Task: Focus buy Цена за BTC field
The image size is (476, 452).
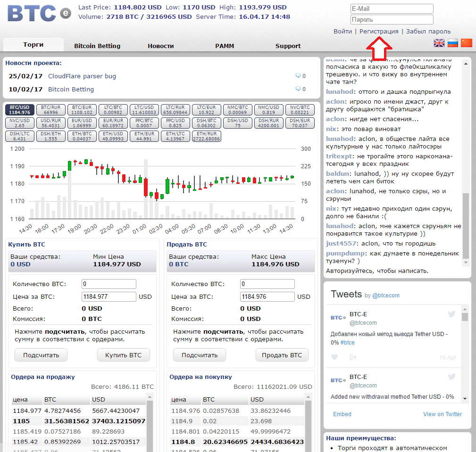Action: pos(109,296)
